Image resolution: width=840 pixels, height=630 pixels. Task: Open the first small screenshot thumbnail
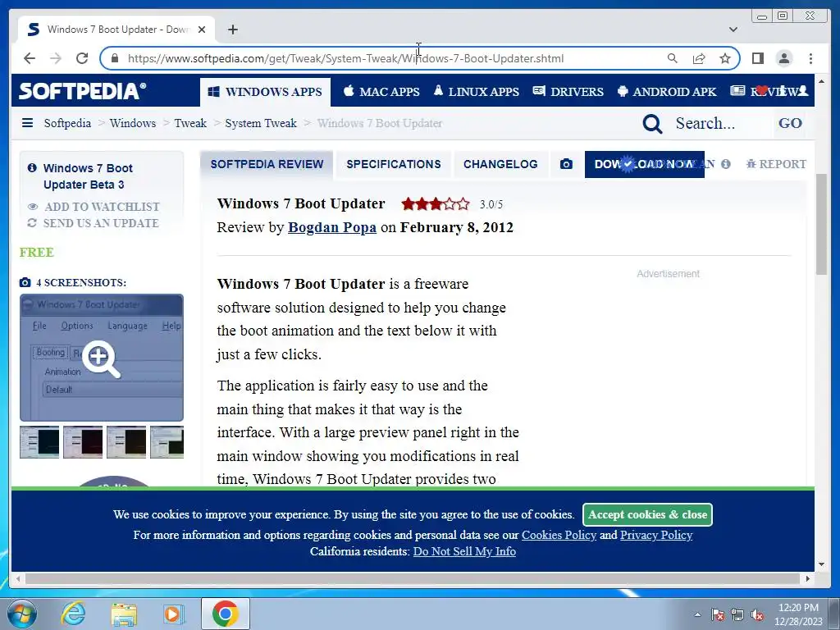tap(39, 442)
